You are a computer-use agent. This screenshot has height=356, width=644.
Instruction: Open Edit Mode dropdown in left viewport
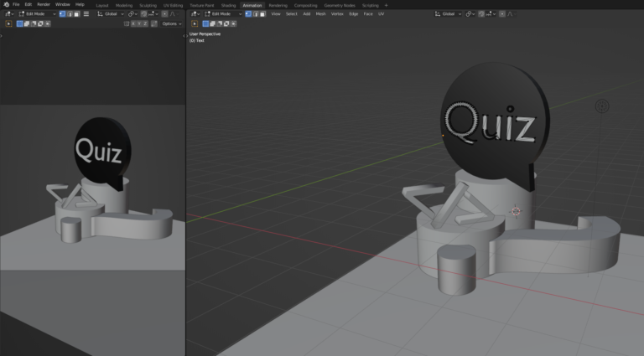38,14
